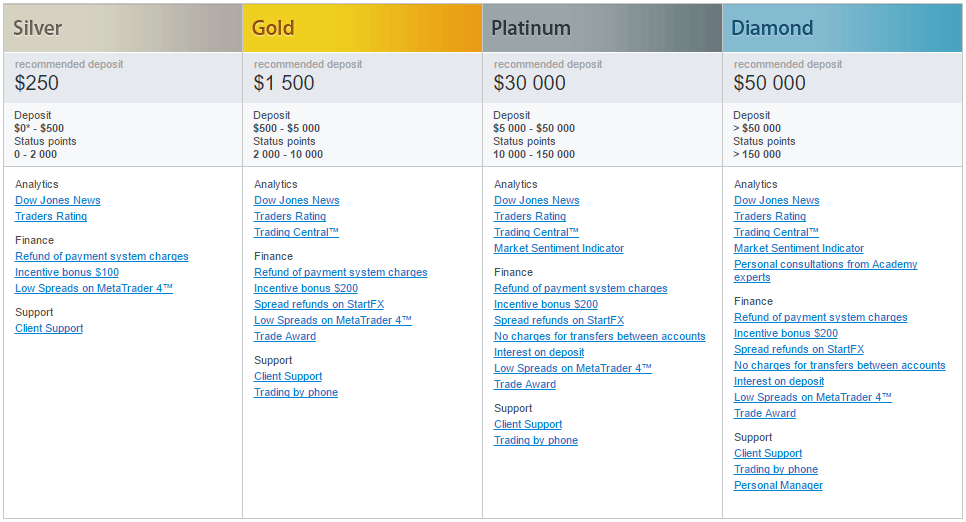This screenshot has height=522, width=966.
Task: Open Traders Rating link under Silver
Action: (x=51, y=216)
